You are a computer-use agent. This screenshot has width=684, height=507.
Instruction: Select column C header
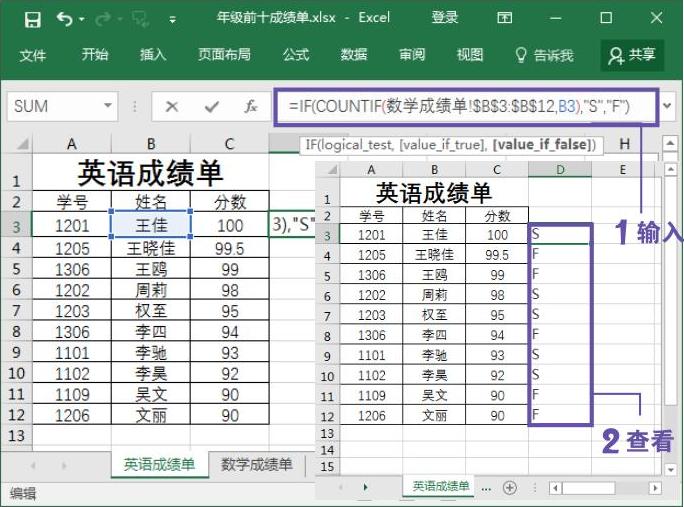229,144
